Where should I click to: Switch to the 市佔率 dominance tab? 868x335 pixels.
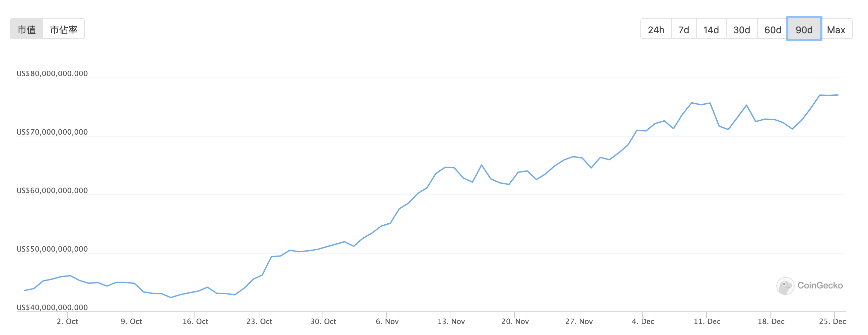click(64, 29)
